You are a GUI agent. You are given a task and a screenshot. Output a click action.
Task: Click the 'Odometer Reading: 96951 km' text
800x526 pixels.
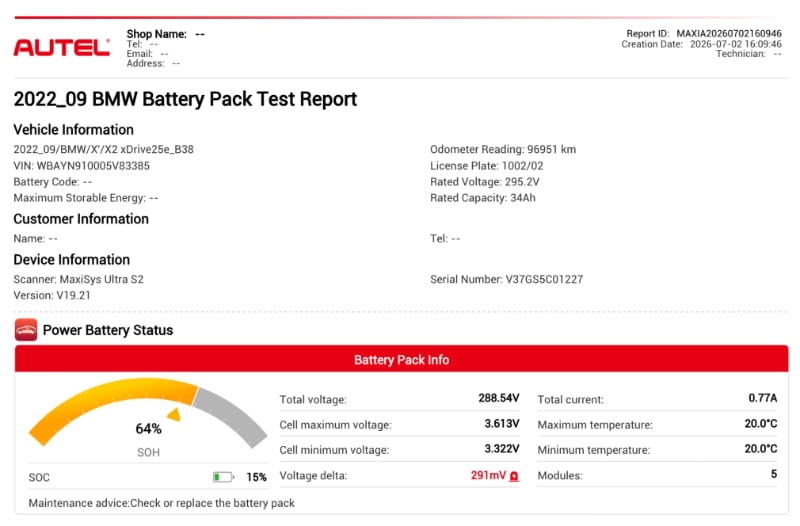pyautogui.click(x=503, y=149)
